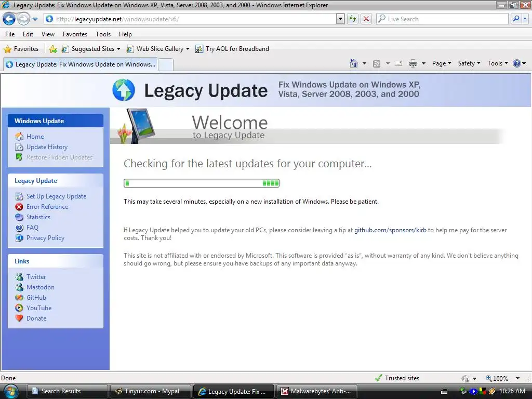The width and height of the screenshot is (532, 399).
Task: Open the FAQ sidebar link
Action: tap(32, 228)
